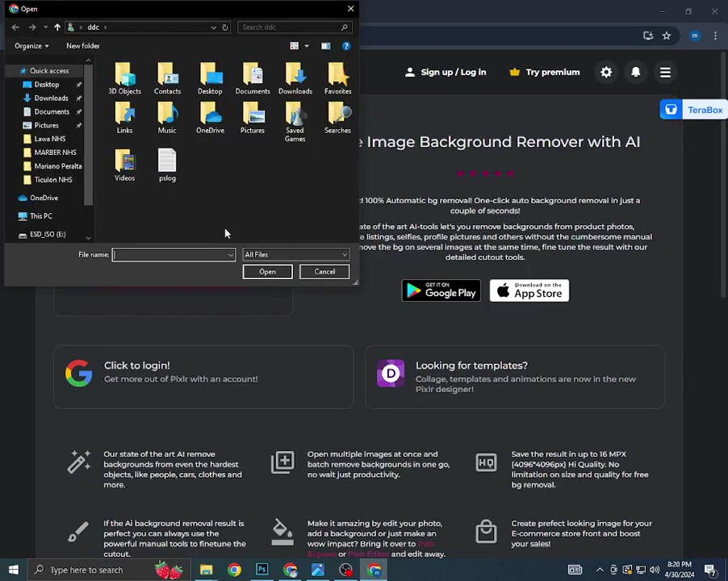Viewport: 728px width, 581px height.
Task: Click the Open button
Action: [267, 272]
